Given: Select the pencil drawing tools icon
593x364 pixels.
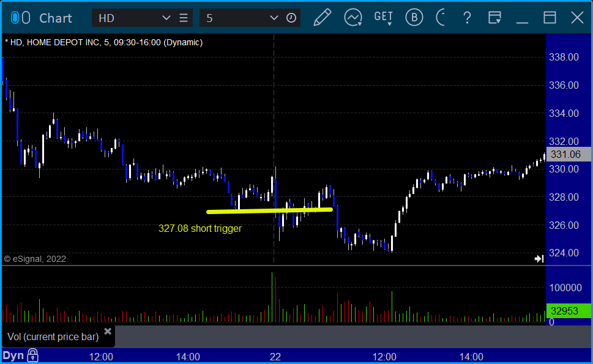Looking at the screenshot, I should (323, 17).
